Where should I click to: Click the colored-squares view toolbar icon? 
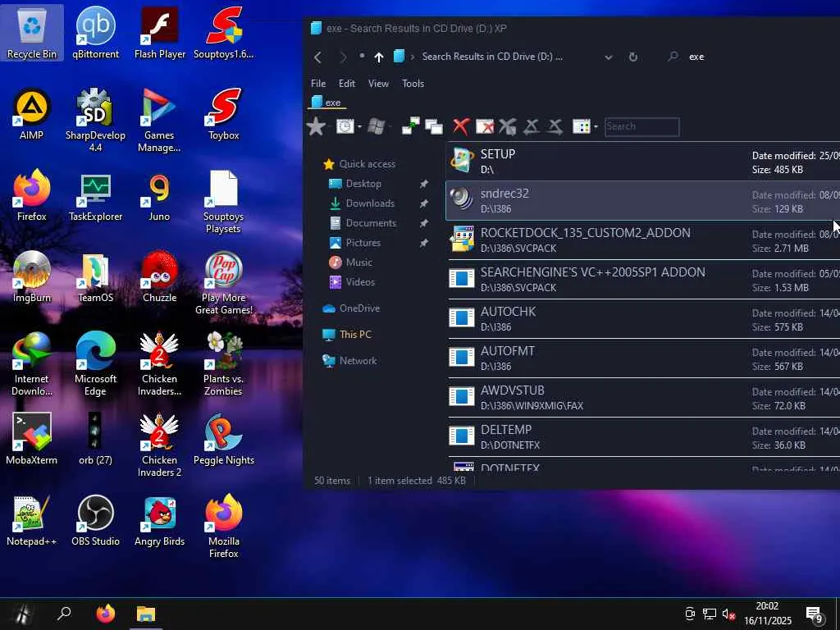pyautogui.click(x=582, y=126)
